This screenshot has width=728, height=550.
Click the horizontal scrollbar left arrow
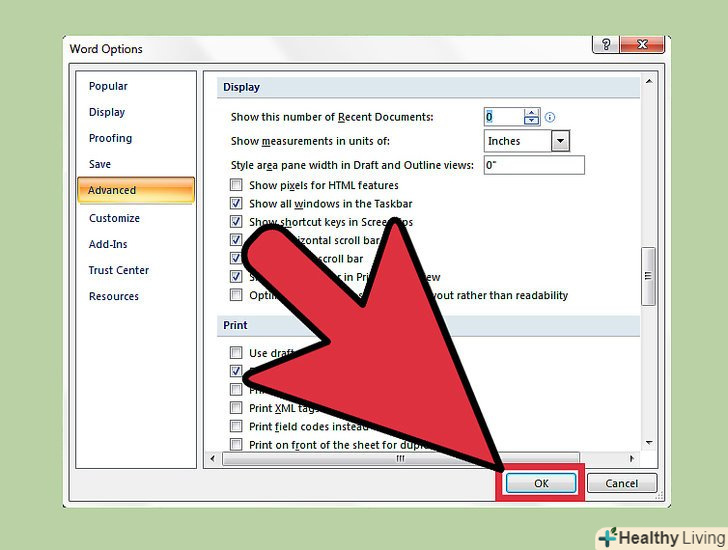click(213, 459)
